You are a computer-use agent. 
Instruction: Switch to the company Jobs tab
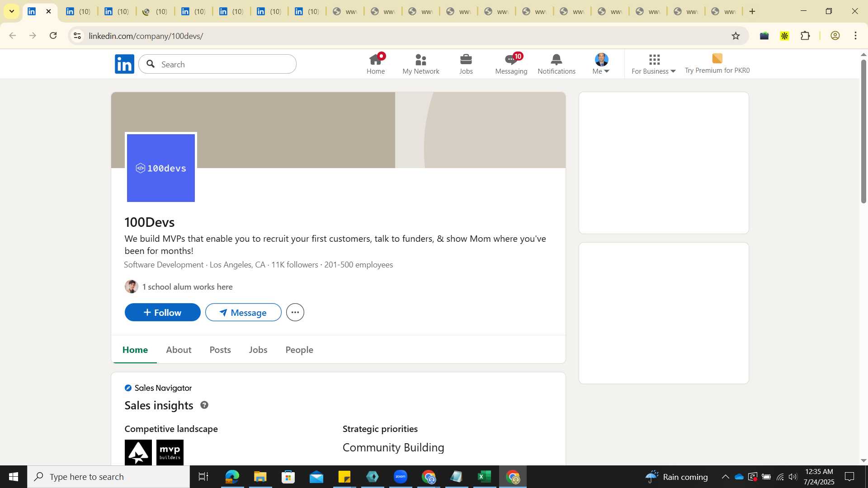(x=258, y=350)
